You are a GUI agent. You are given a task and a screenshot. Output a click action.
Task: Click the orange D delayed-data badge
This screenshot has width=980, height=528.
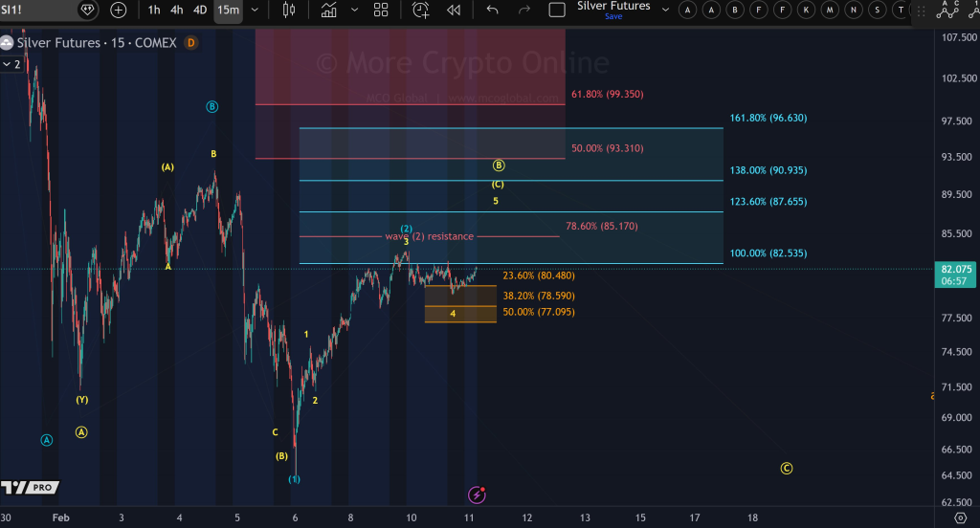(190, 42)
